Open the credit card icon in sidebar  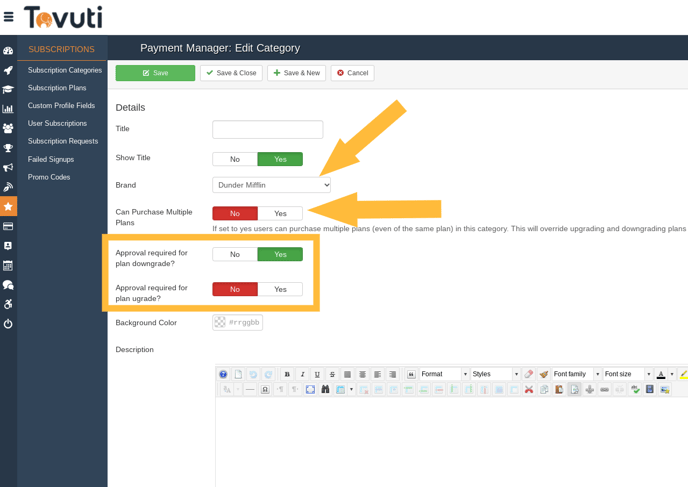pos(8,226)
